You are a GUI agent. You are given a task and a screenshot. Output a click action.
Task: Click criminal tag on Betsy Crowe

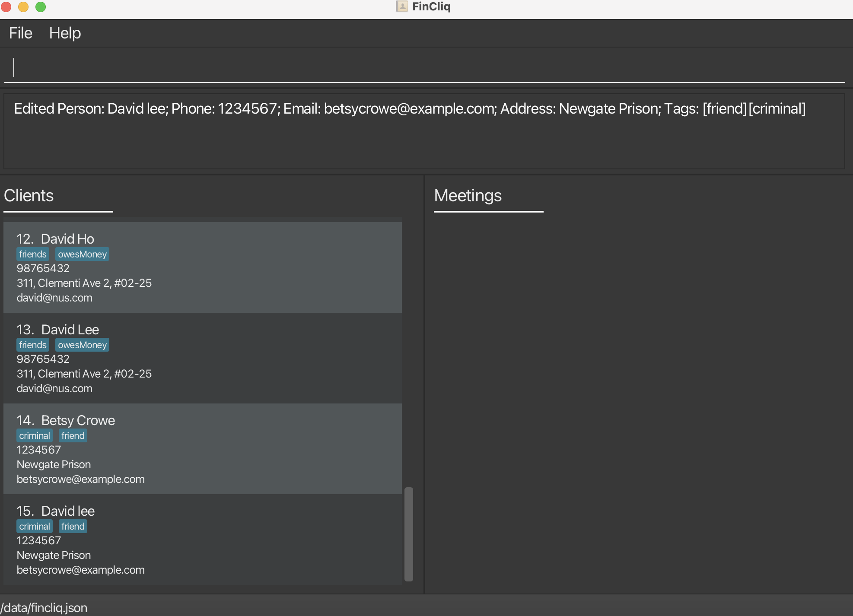coord(35,436)
